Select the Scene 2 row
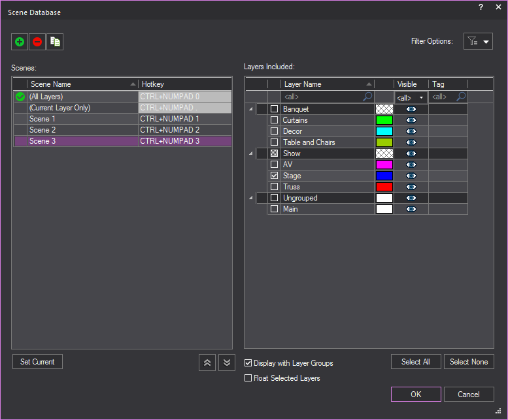 point(123,130)
